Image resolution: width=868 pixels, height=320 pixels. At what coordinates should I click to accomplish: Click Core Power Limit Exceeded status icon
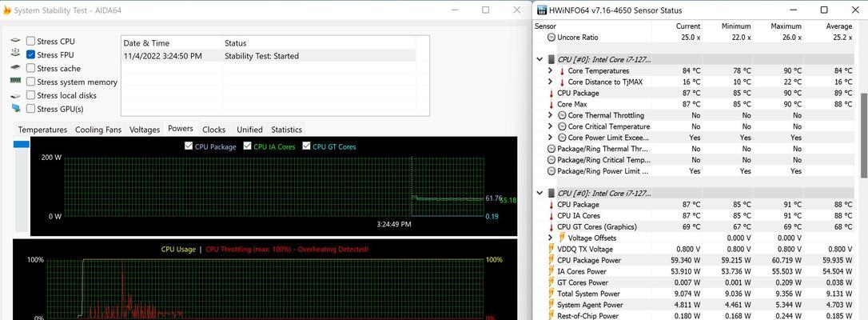pyautogui.click(x=563, y=138)
